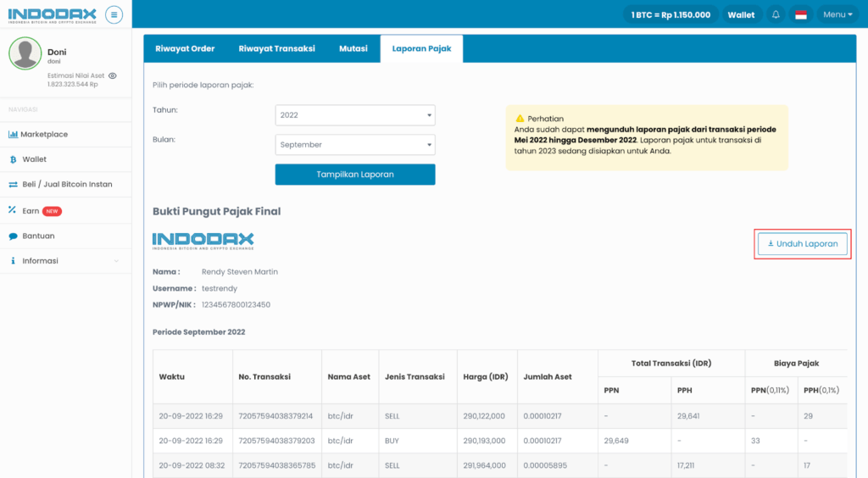
Task: Click the warning icon beside Perhatian
Action: 520,119
